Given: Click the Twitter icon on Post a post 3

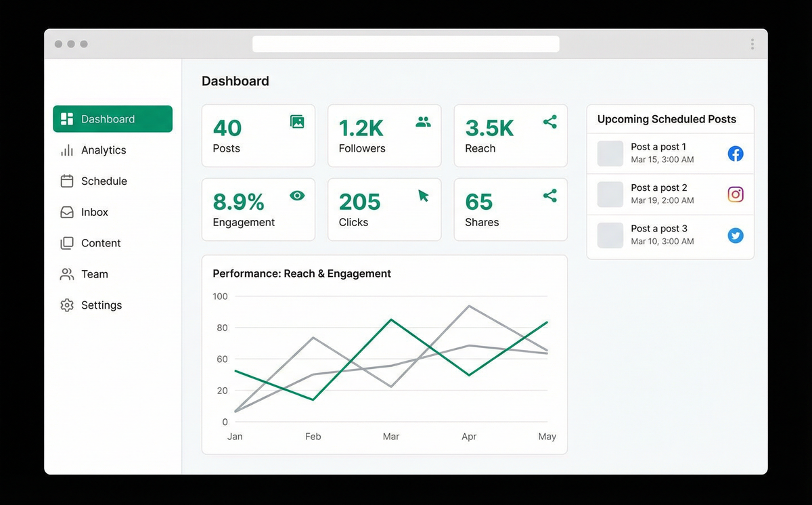Looking at the screenshot, I should pos(736,236).
